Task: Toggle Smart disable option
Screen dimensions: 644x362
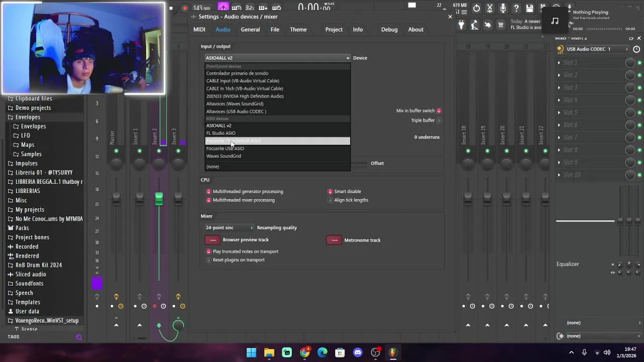Action: pyautogui.click(x=330, y=192)
